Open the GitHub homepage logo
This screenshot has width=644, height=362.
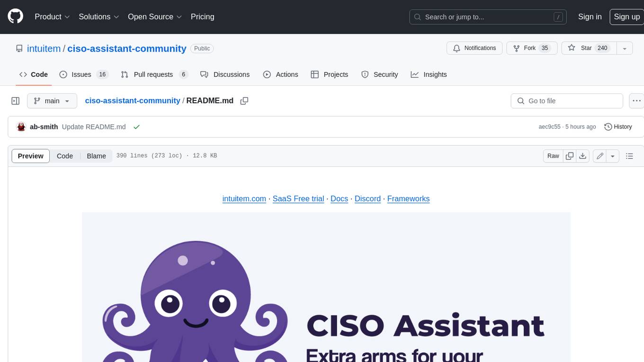(15, 17)
